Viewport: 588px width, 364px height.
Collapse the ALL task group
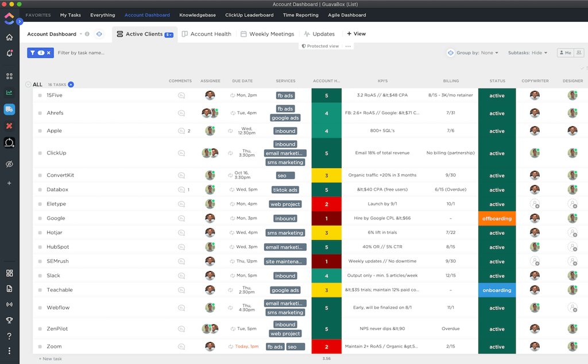28,84
